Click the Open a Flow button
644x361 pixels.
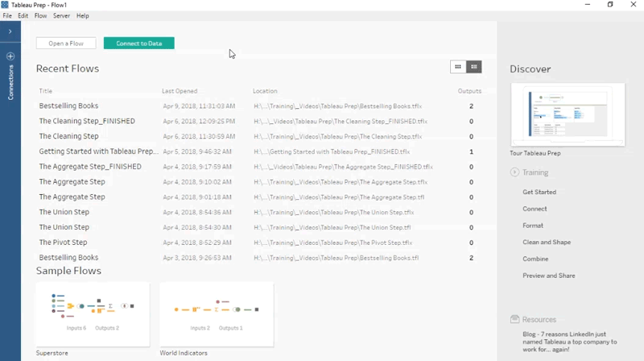pos(66,44)
